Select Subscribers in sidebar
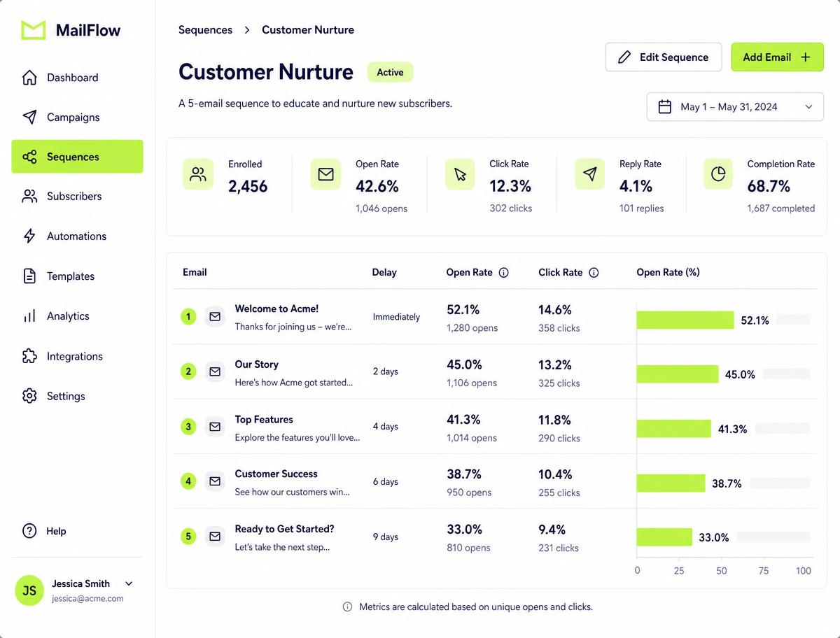Image resolution: width=840 pixels, height=638 pixels. pyautogui.click(x=77, y=197)
